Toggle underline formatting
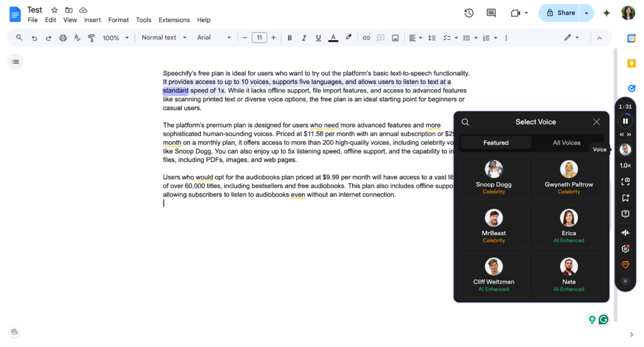 click(318, 38)
